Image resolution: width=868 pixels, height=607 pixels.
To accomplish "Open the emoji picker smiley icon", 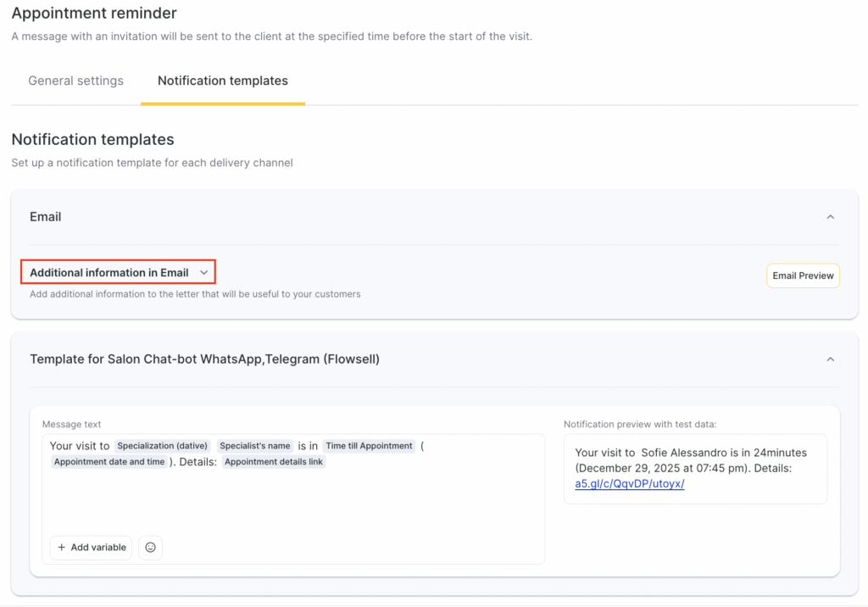I will [150, 548].
